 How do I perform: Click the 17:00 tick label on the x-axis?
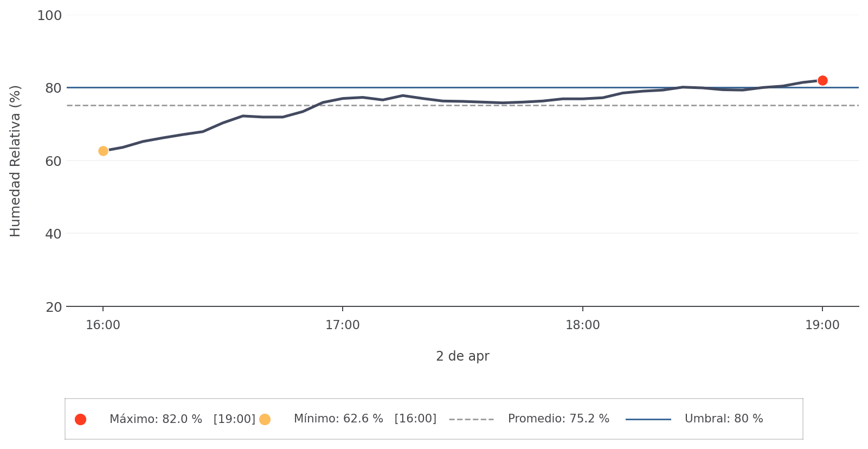[x=343, y=325]
